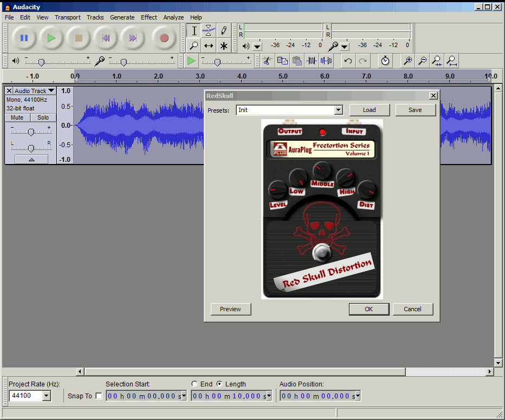The width and height of the screenshot is (505, 420).
Task: Select the Envelope tool
Action: [209, 31]
